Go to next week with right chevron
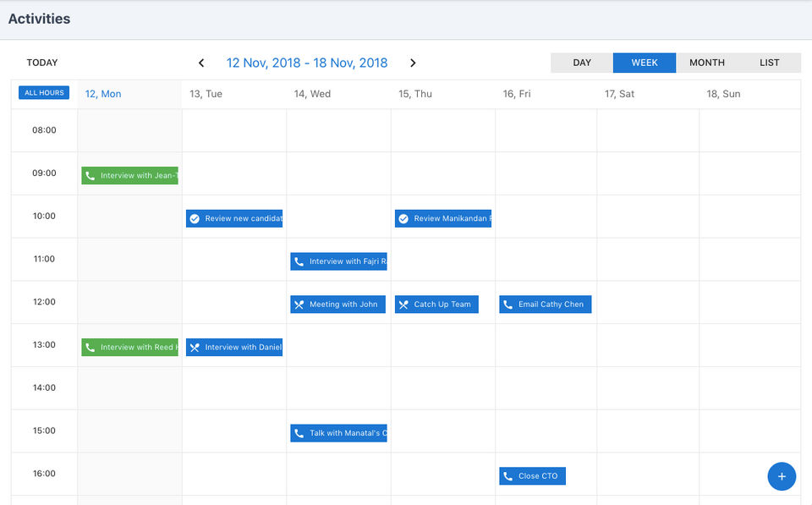The image size is (812, 505). 413,63
